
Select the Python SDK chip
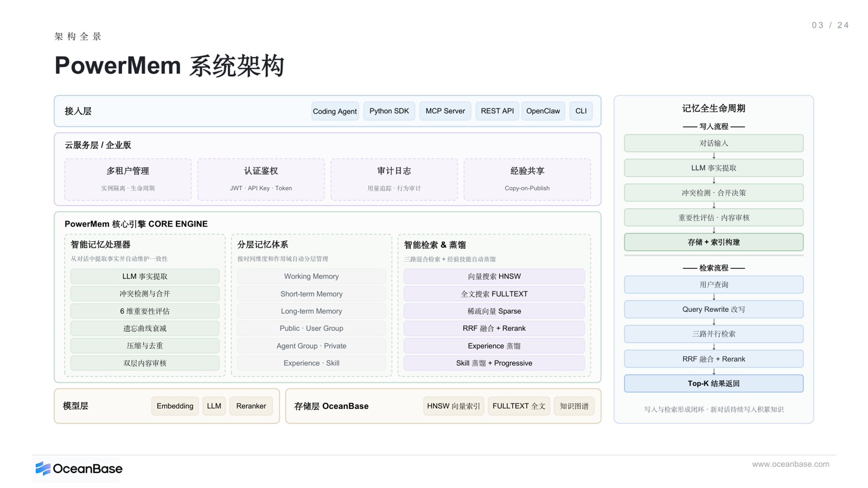389,111
